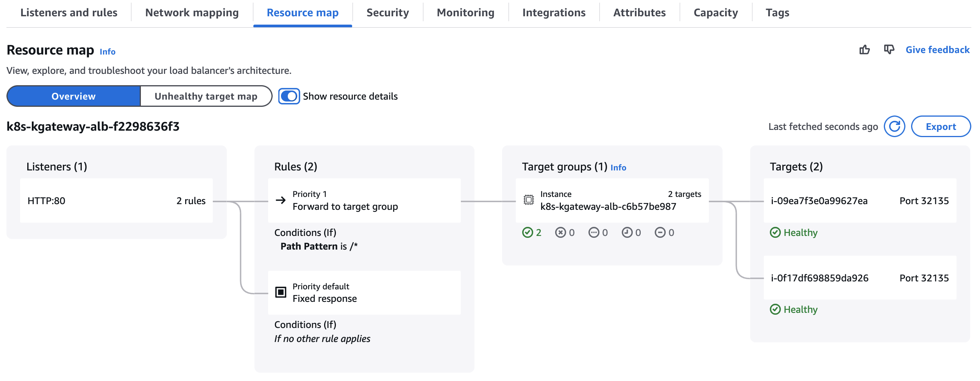Export the resource map

point(941,126)
